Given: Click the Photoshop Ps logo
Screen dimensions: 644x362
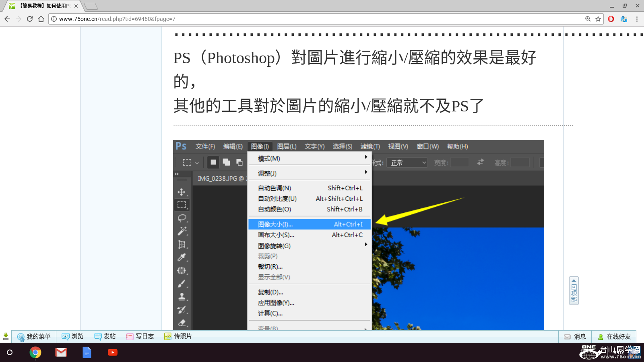Looking at the screenshot, I should click(x=181, y=146).
